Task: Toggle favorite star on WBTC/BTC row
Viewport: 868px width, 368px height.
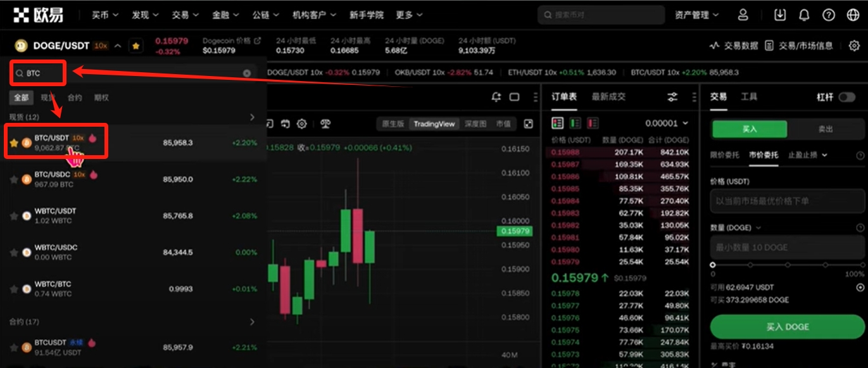Action: [13, 289]
